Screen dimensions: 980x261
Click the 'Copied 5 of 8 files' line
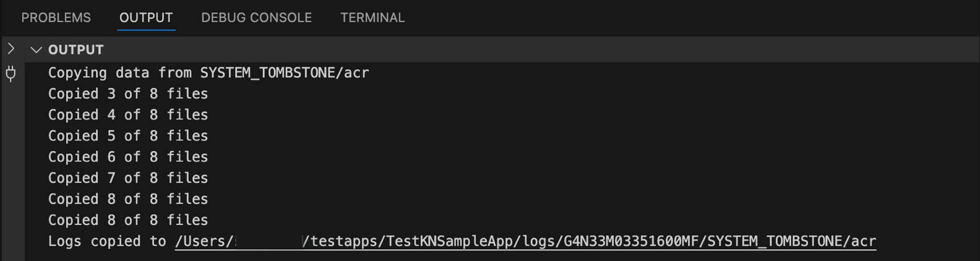[x=128, y=136]
